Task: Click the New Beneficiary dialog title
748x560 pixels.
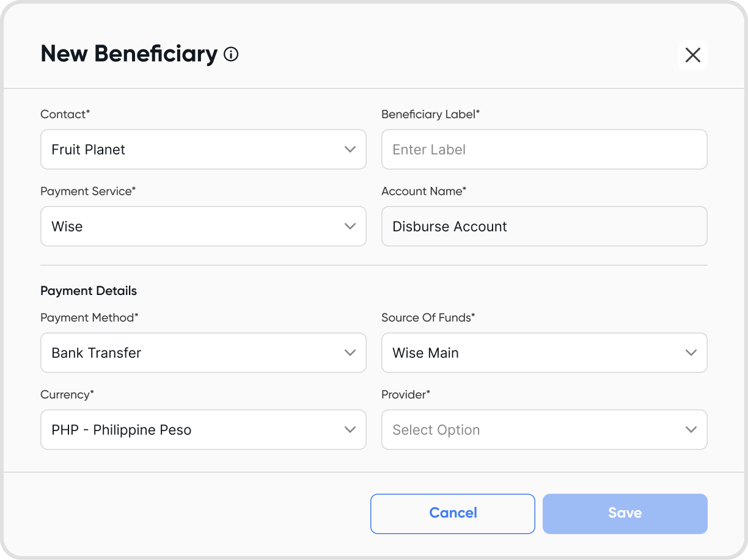Action: coord(129,54)
